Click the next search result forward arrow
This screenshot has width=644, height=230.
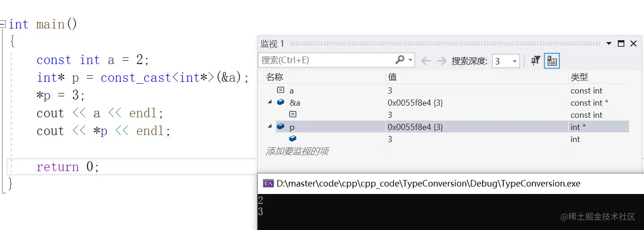point(441,61)
